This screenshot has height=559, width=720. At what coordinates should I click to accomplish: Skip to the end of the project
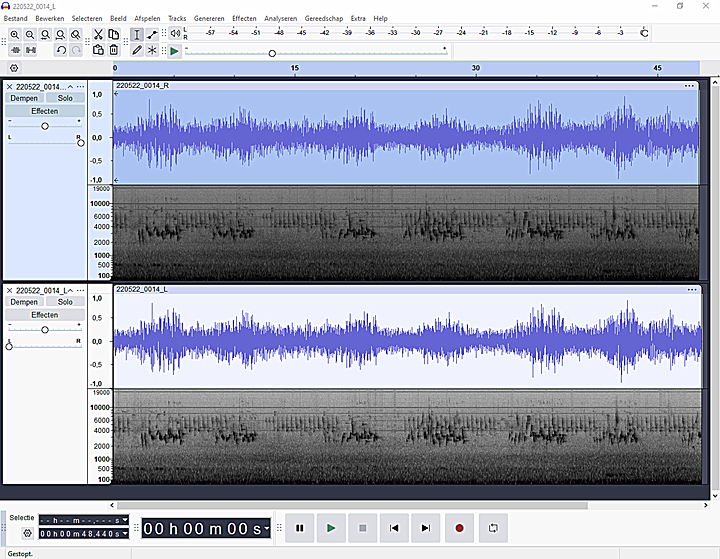(x=426, y=528)
